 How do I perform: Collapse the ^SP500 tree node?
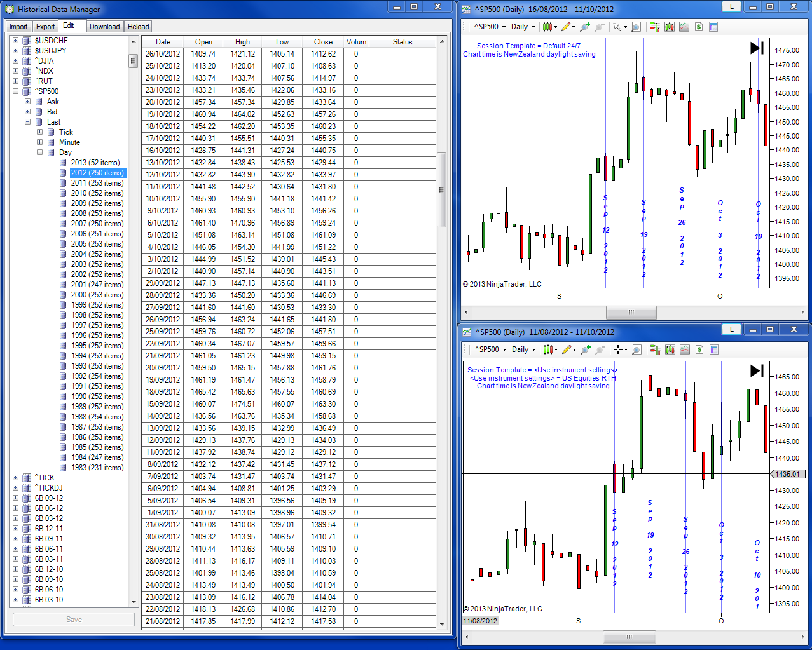(16, 91)
